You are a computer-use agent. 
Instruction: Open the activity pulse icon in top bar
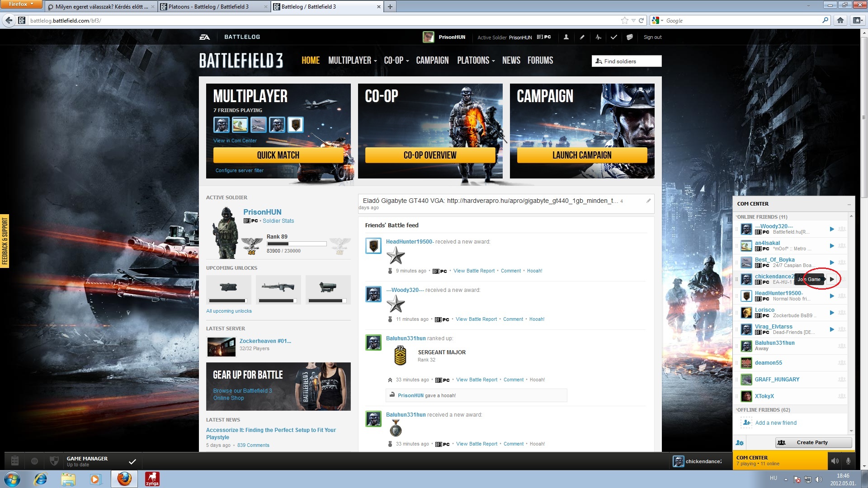[598, 37]
